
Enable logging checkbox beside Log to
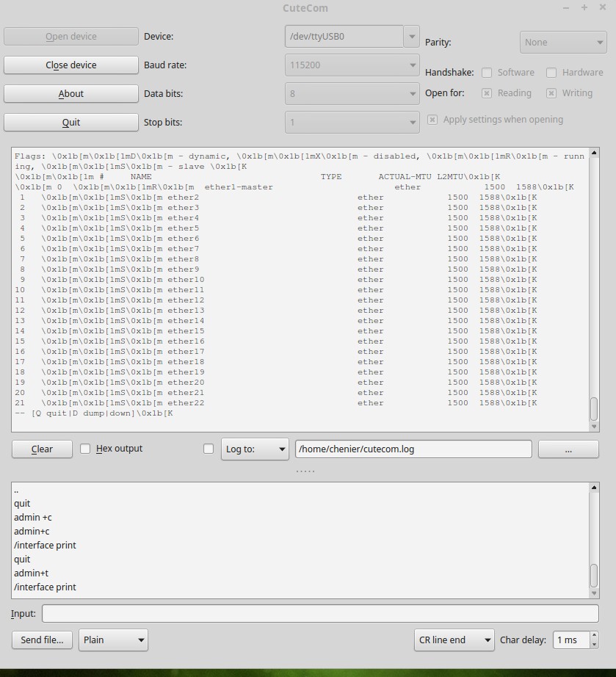pos(209,449)
